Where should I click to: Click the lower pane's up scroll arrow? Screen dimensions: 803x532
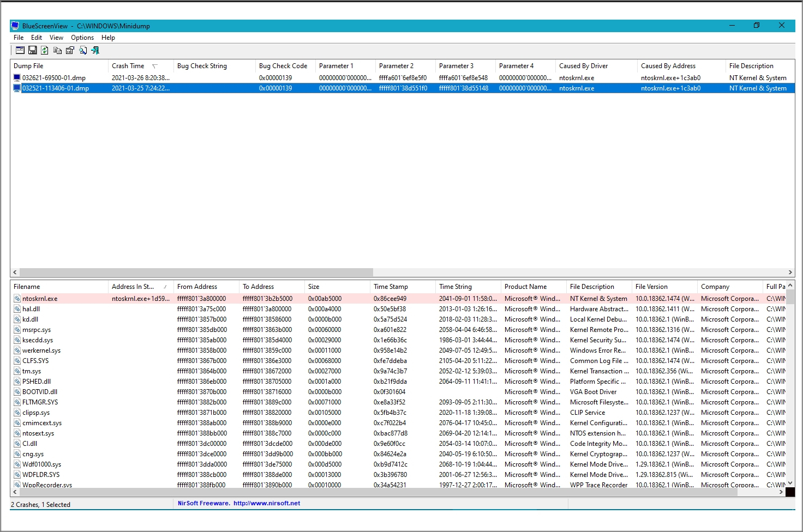(x=790, y=285)
